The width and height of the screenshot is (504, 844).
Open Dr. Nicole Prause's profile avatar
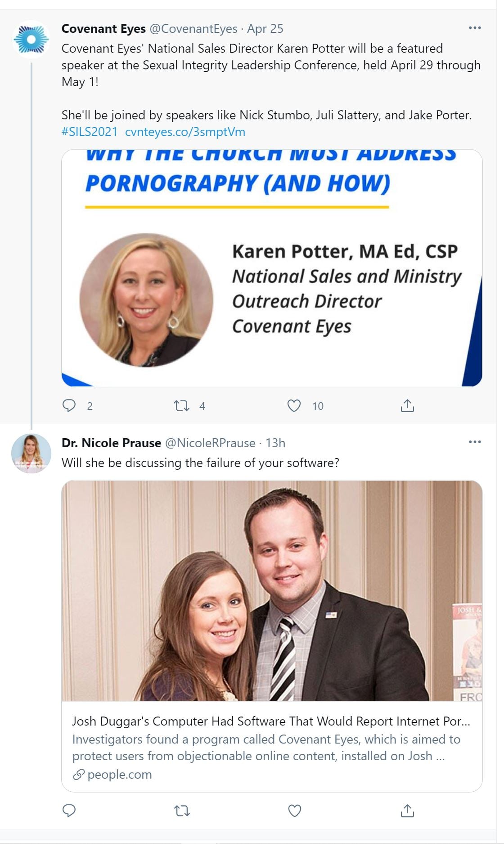(31, 453)
